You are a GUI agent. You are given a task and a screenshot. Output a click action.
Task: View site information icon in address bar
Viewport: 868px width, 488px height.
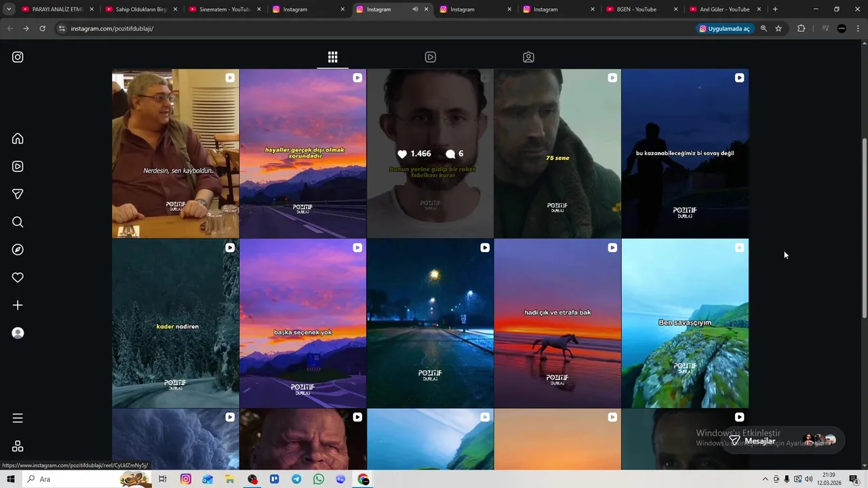pos(62,28)
